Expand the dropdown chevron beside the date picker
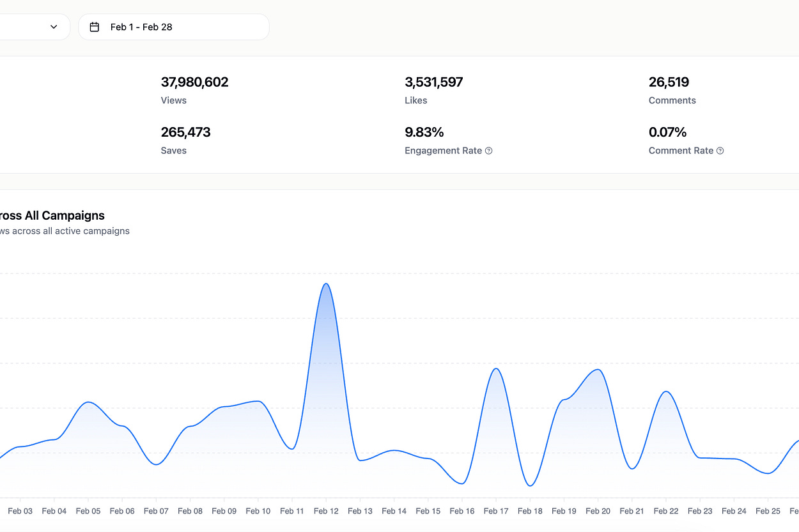Screen dimensions: 799x532 [x=54, y=27]
